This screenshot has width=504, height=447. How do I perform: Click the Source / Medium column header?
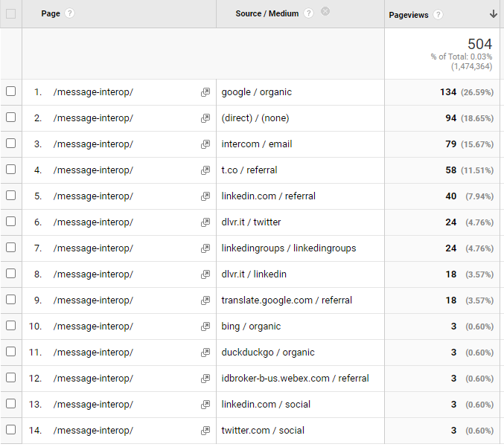[267, 13]
